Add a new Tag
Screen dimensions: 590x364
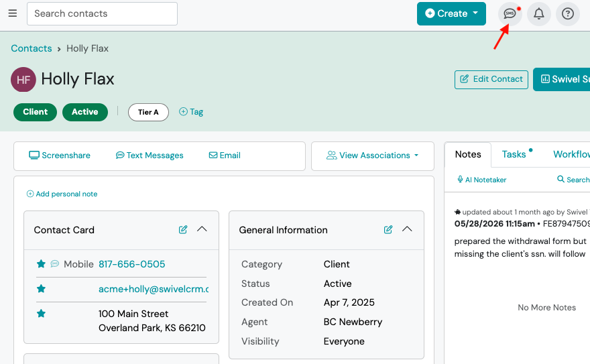click(x=191, y=112)
